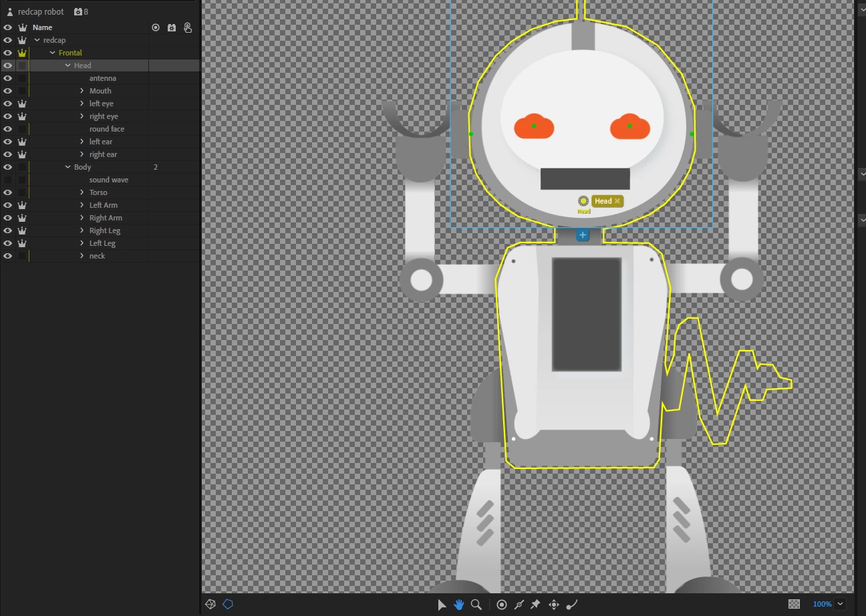Screen dimensions: 866x616
Task: Click the robot's dark mouth rectangle
Action: tap(585, 178)
